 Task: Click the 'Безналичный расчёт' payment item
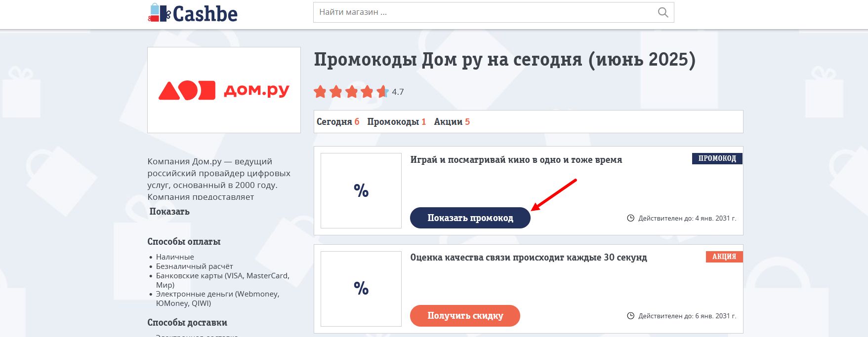point(194,266)
